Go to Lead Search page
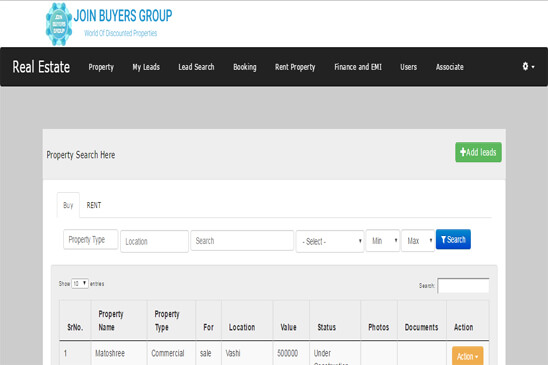The height and width of the screenshot is (365, 548). pos(196,67)
